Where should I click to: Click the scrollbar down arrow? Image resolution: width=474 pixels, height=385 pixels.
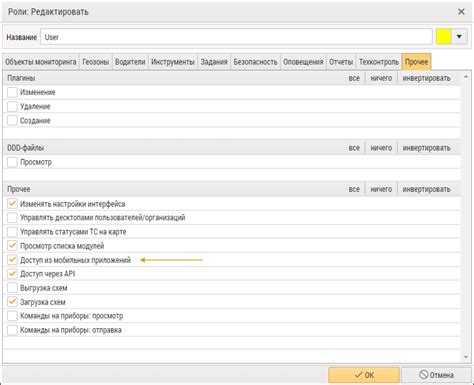point(466,357)
